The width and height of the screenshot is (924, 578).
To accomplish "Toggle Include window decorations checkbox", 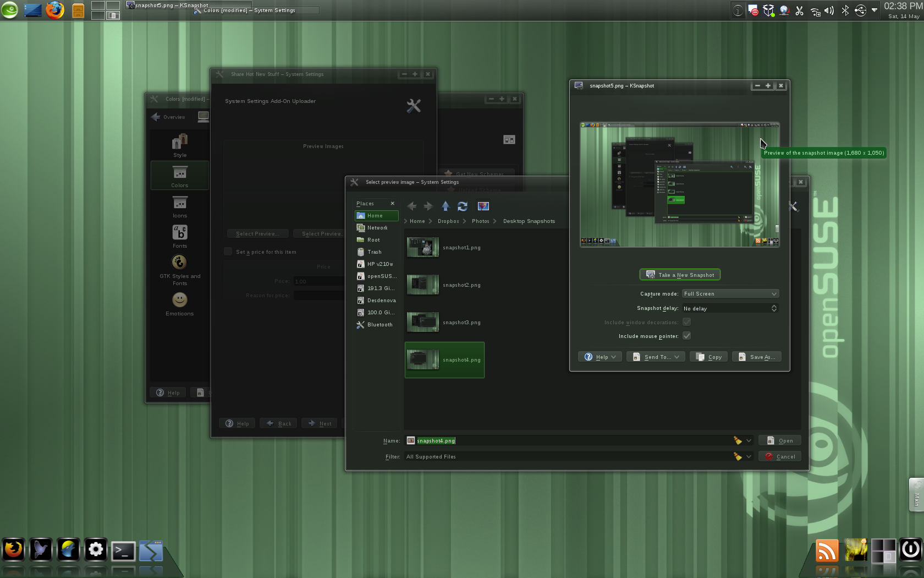I will click(687, 322).
